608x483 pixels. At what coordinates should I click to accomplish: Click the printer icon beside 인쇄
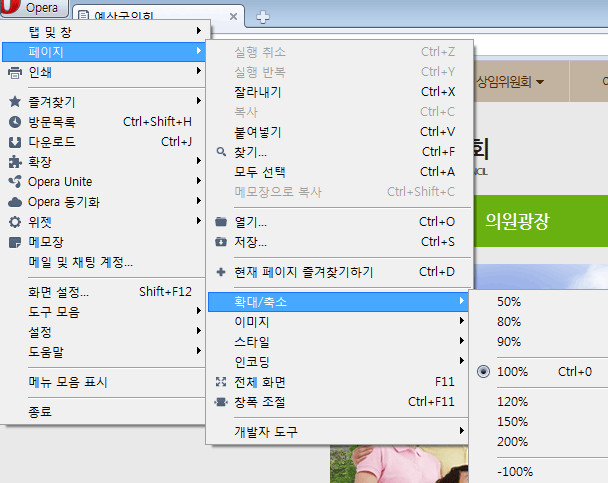coord(14,72)
